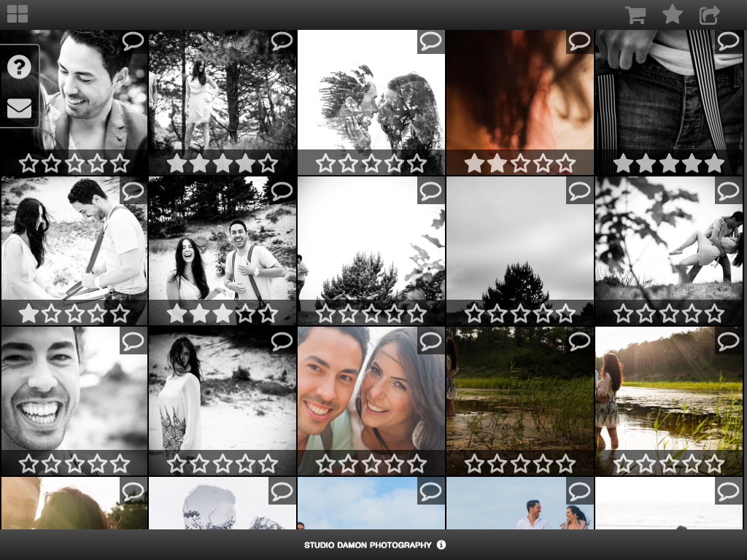The image size is (747, 560).
Task: Rate couple dip behind leaves photo five stars
Action: click(x=715, y=314)
